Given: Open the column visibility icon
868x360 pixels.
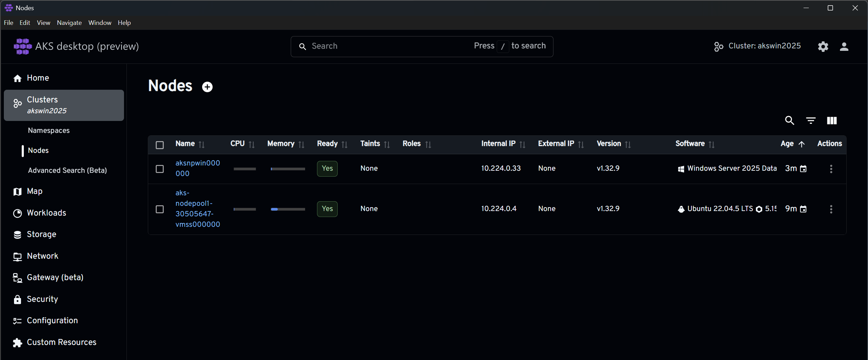Looking at the screenshot, I should coord(831,120).
